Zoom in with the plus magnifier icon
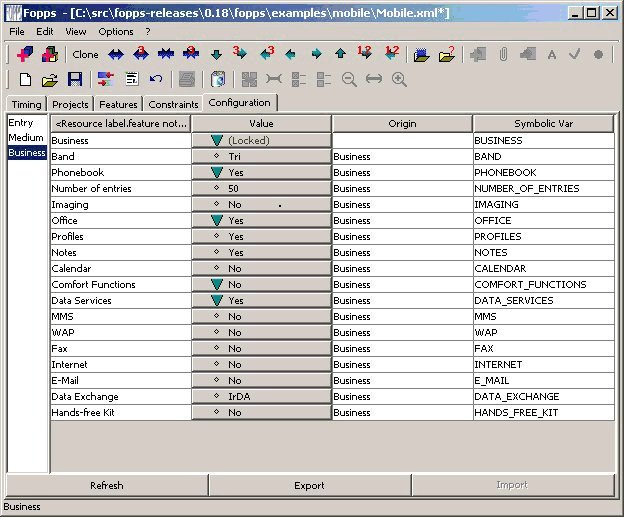The height and width of the screenshot is (517, 624). click(399, 80)
